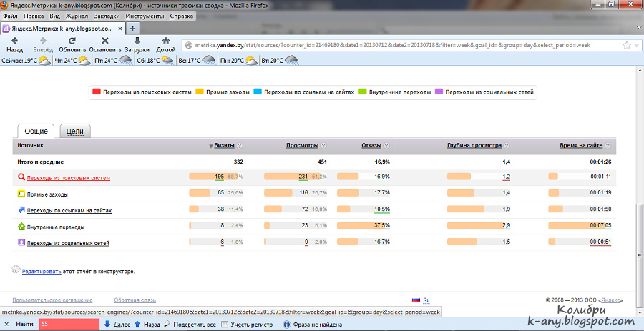Screen dimensions: 644x331
Task: Open the Файл menu
Action: (9, 16)
